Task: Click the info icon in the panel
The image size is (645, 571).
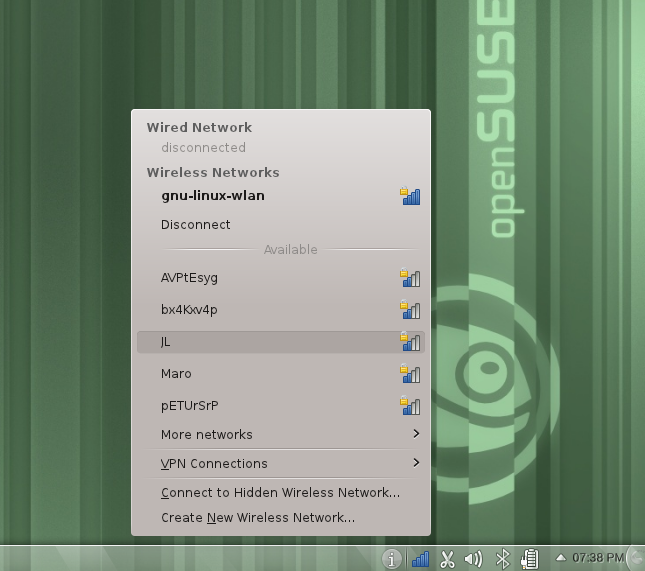Action: [391, 559]
